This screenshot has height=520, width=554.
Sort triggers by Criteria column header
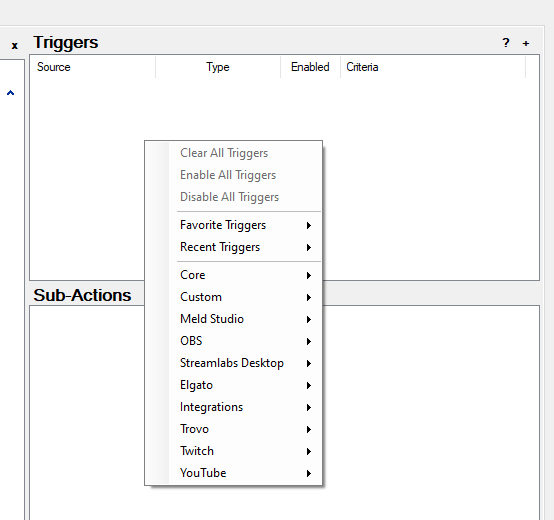click(x=433, y=67)
